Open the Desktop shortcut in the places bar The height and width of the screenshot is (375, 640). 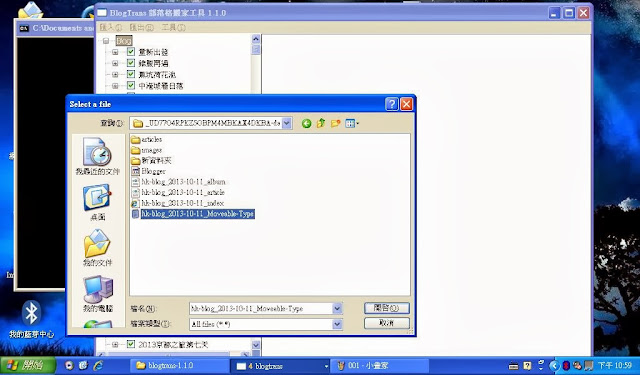click(x=98, y=202)
